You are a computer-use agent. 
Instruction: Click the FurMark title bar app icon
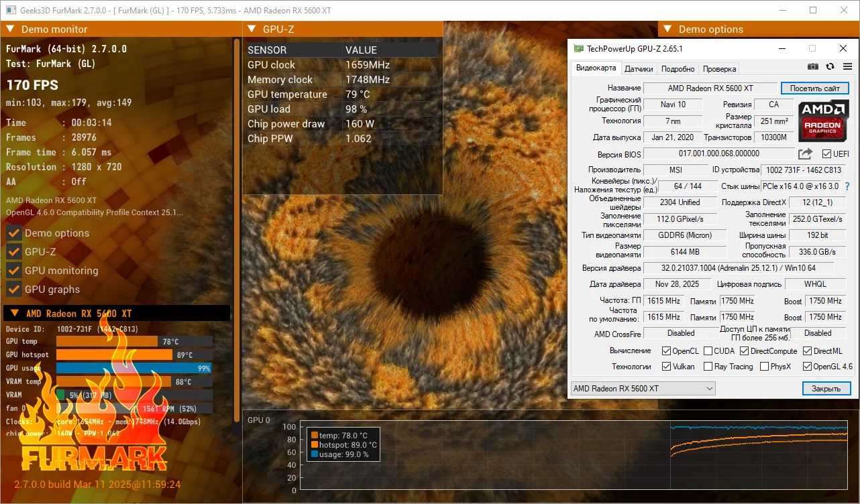coord(11,11)
